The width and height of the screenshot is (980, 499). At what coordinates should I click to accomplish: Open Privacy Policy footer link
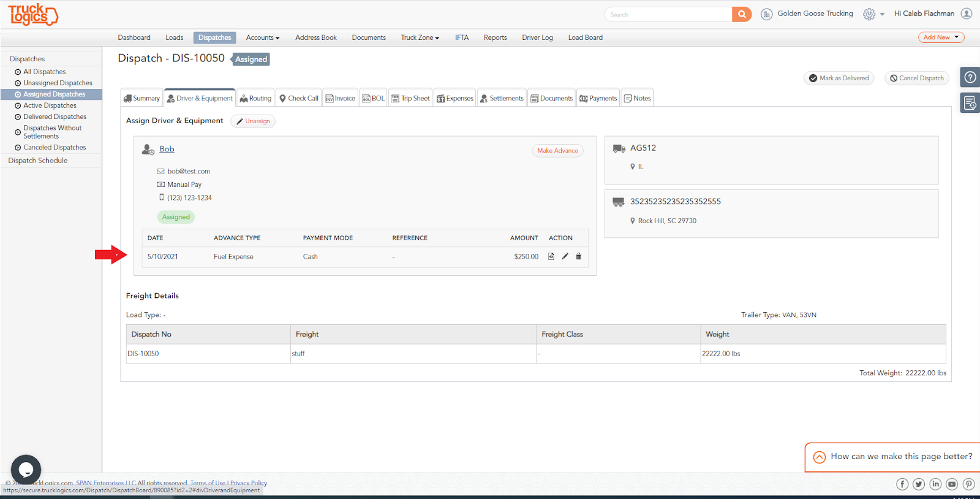tap(249, 483)
